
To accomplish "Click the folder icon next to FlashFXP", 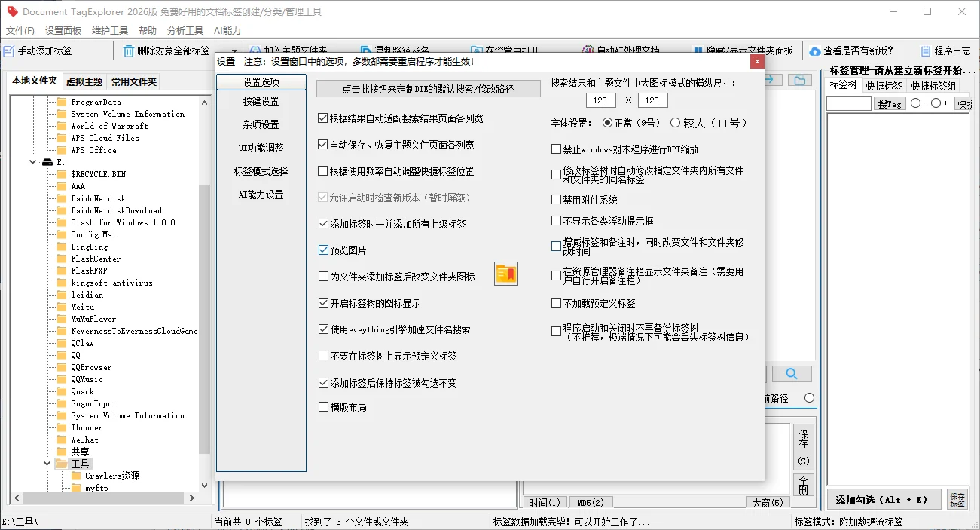I will 63,271.
